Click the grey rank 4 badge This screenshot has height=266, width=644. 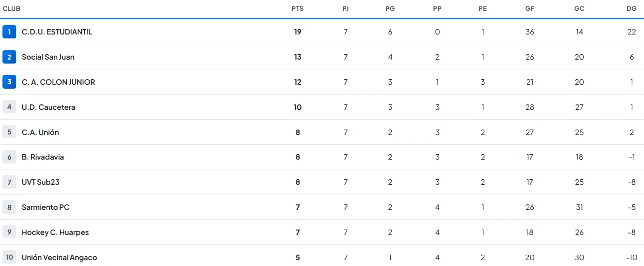click(9, 107)
